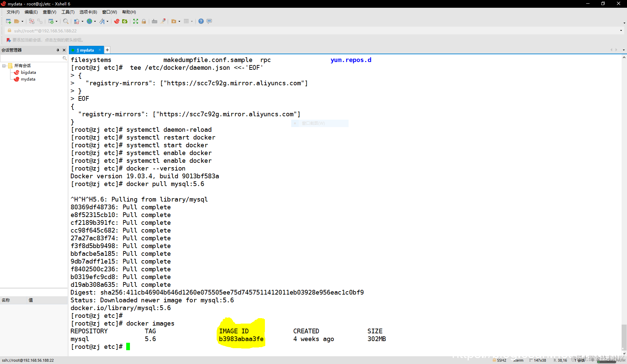Open the 工具(T) menu
The width and height of the screenshot is (627, 364).
point(68,12)
